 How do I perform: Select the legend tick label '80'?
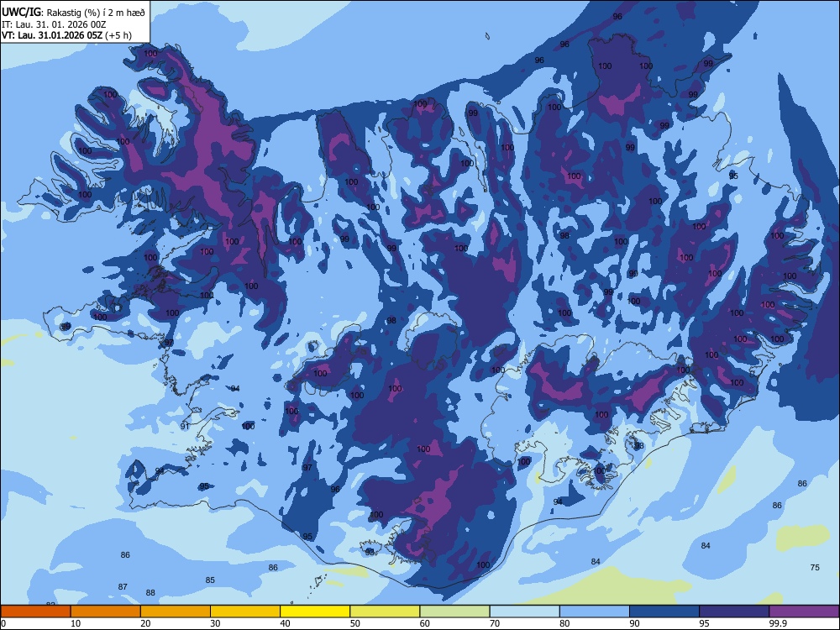coord(564,623)
